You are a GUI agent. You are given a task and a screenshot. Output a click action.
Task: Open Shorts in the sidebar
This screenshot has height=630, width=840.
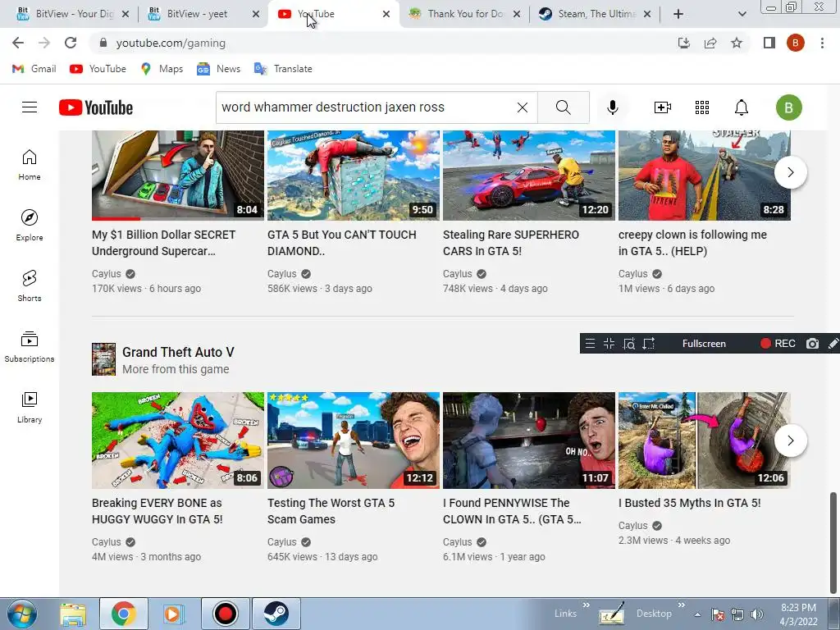point(30,286)
